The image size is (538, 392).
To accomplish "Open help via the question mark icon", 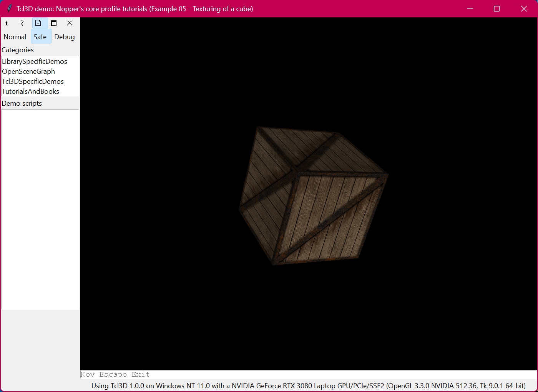I will click(x=22, y=23).
